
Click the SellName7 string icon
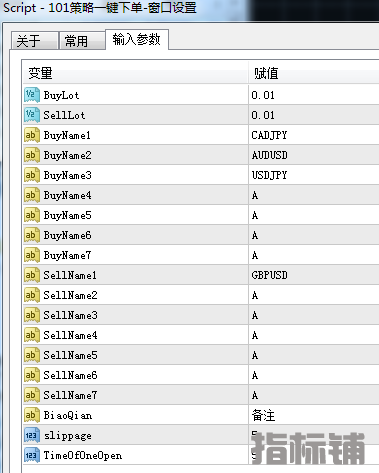(x=32, y=395)
